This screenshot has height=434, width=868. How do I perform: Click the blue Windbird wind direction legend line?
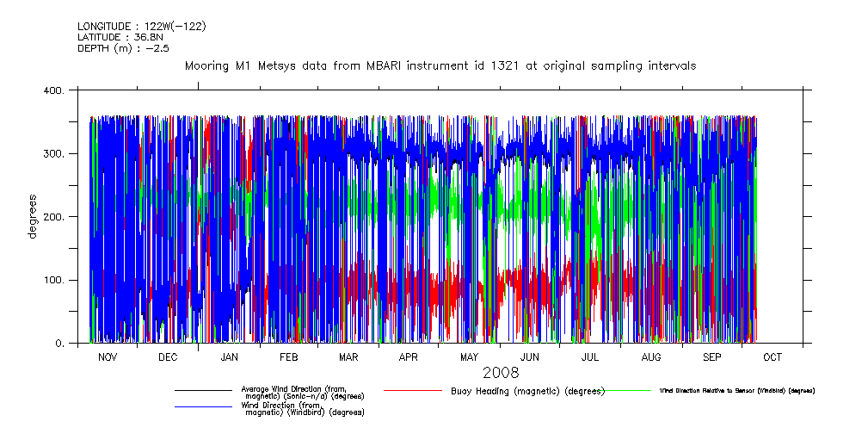click(x=203, y=407)
